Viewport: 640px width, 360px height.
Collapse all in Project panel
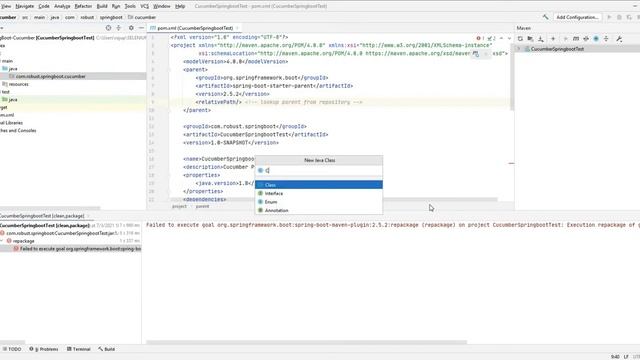tap(118, 28)
